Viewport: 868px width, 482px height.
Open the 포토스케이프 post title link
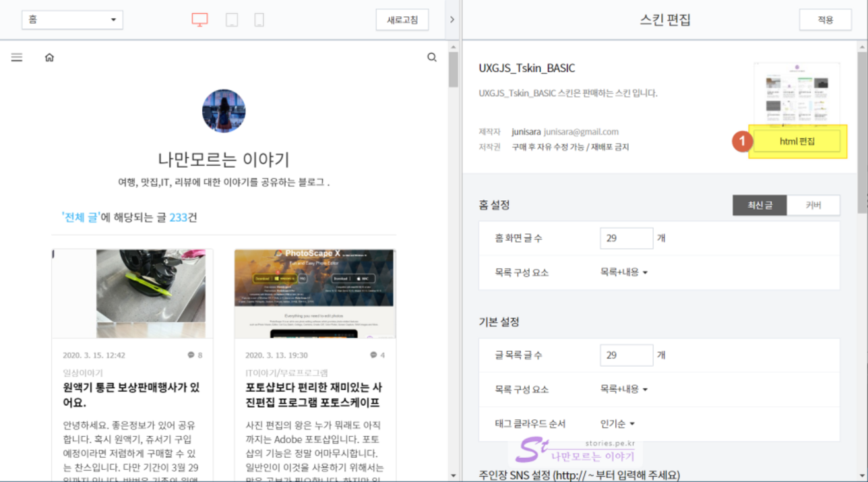(x=314, y=395)
